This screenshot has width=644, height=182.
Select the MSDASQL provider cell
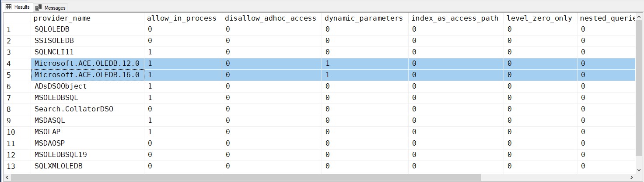coord(87,121)
